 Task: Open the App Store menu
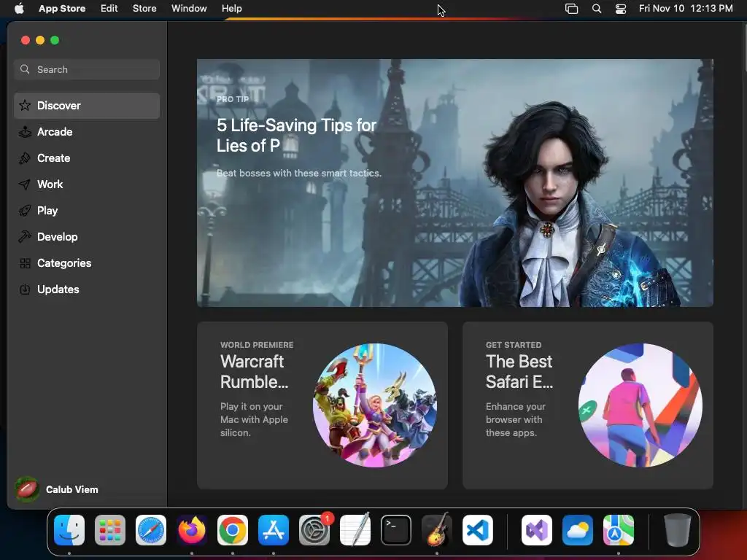pos(62,8)
